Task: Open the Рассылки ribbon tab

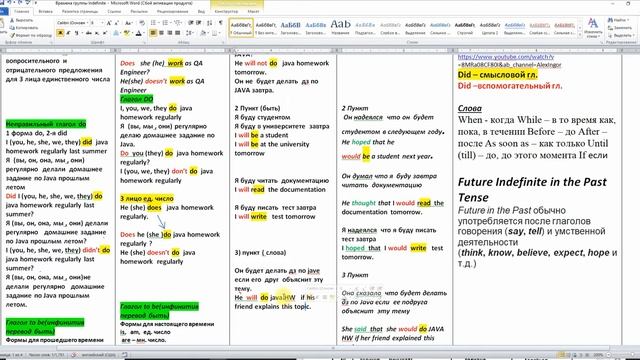Action: pos(139,11)
